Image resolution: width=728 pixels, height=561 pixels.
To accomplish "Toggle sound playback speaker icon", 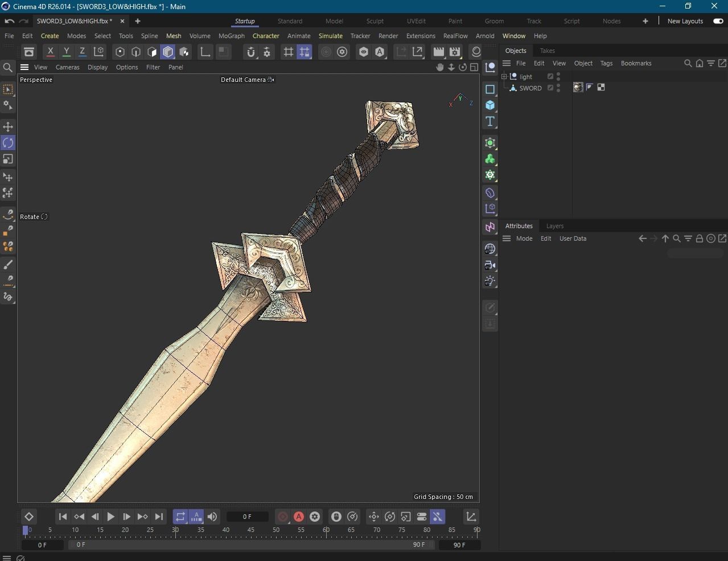I will (212, 517).
